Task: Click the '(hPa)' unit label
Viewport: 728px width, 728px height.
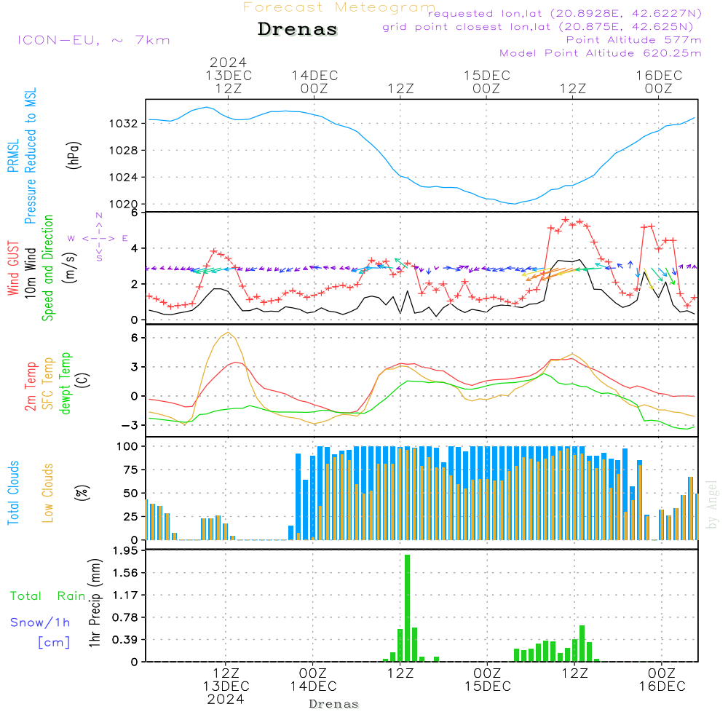Action: [74, 155]
